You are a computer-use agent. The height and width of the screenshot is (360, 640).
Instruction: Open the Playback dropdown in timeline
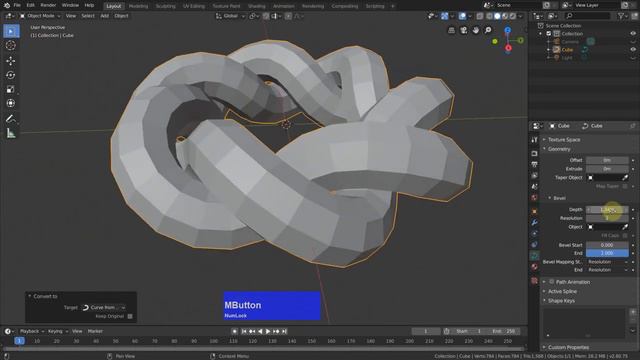[x=32, y=331]
